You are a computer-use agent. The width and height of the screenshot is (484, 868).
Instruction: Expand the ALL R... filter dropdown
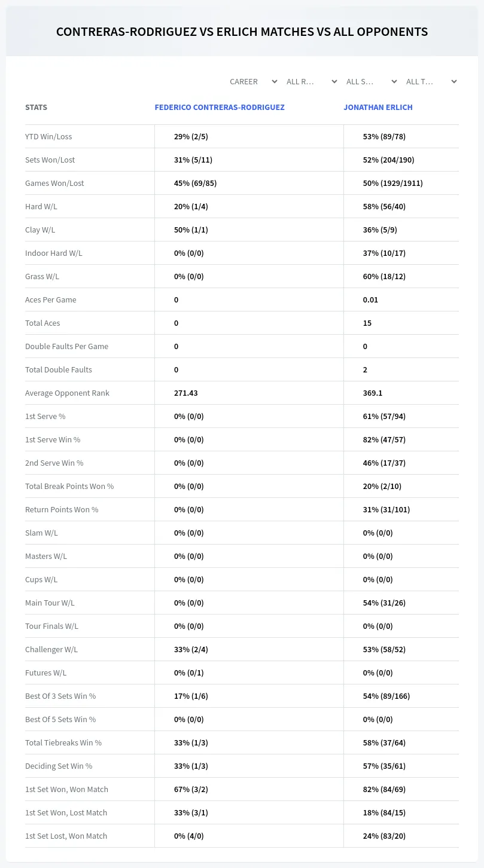click(312, 81)
